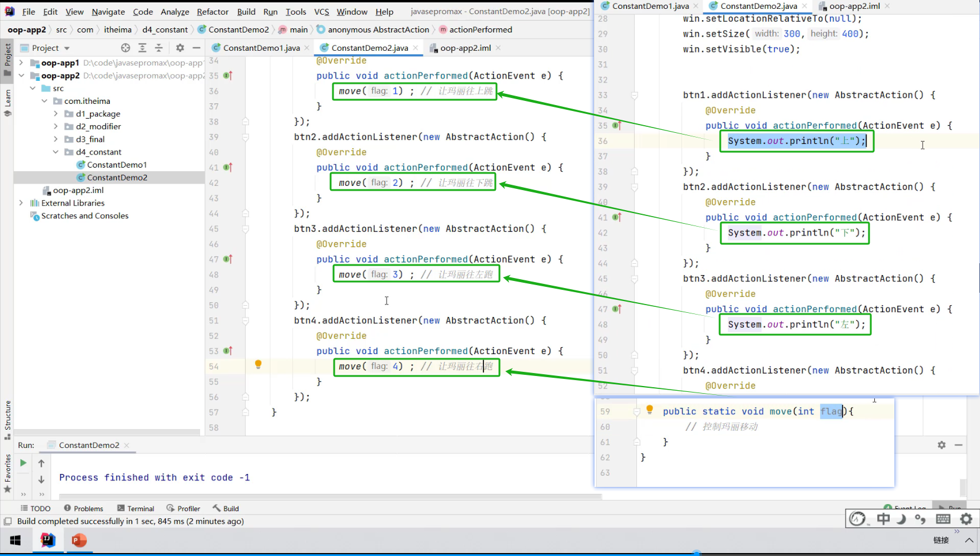Screen dimensions: 980x556
Task: Click the override gutter icon on line 53 in left editor
Action: point(227,351)
